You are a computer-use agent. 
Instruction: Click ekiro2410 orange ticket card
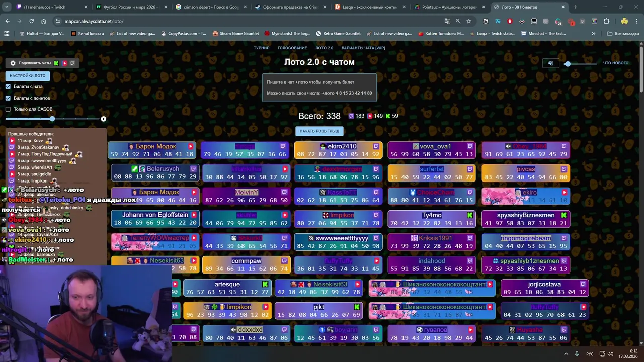tap(338, 150)
